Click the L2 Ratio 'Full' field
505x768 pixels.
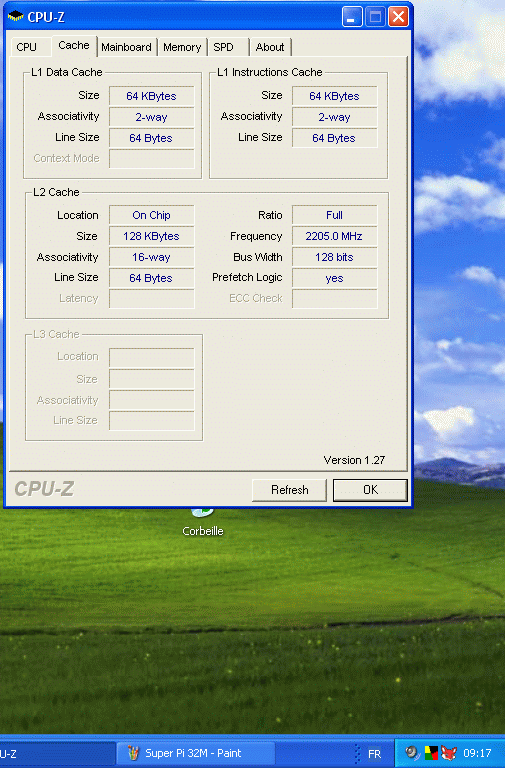(x=335, y=215)
